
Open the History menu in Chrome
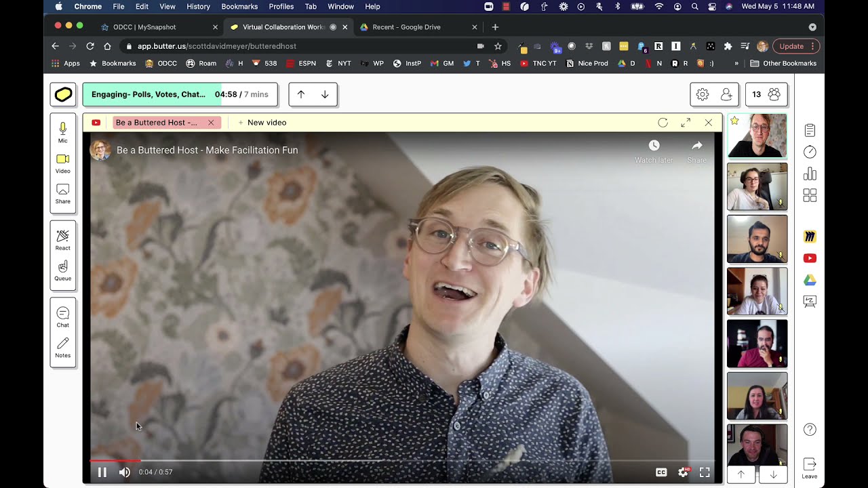(198, 7)
